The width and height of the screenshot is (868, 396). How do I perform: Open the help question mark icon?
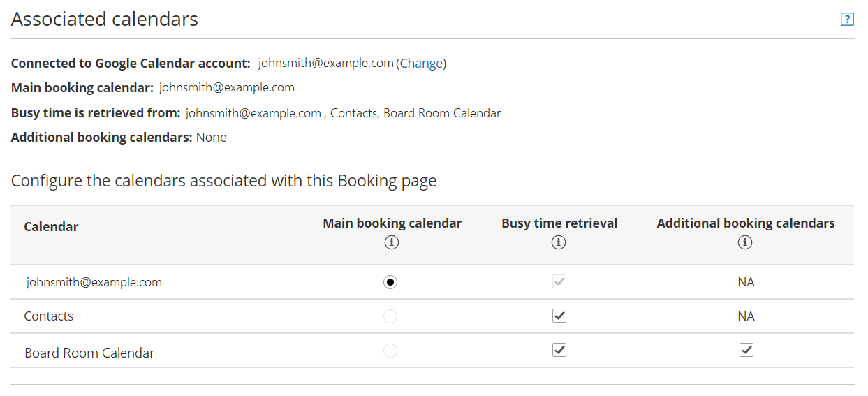(x=847, y=20)
